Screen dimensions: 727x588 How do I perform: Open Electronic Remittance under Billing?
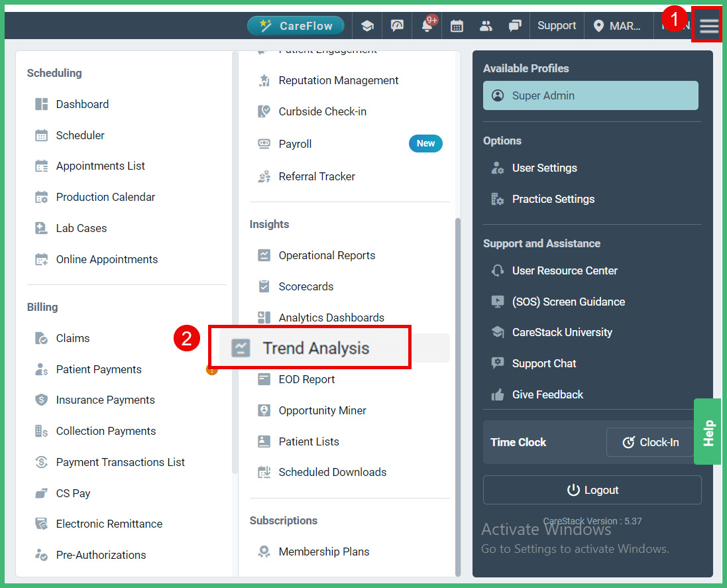(x=108, y=523)
